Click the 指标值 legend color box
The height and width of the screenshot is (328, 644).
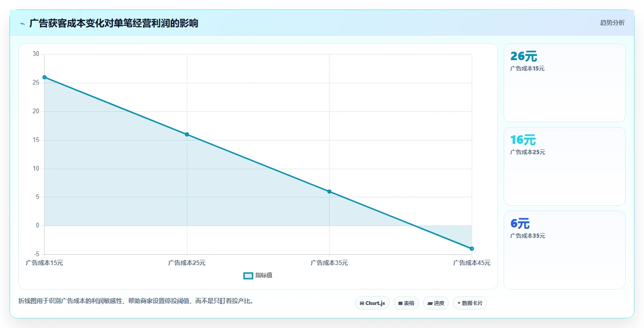248,275
